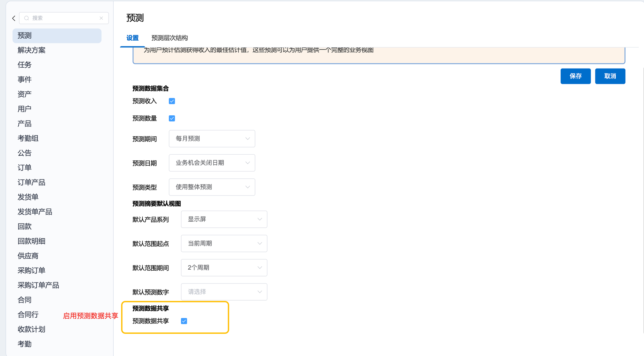Uncheck the 预测数量 checkbox

point(172,119)
